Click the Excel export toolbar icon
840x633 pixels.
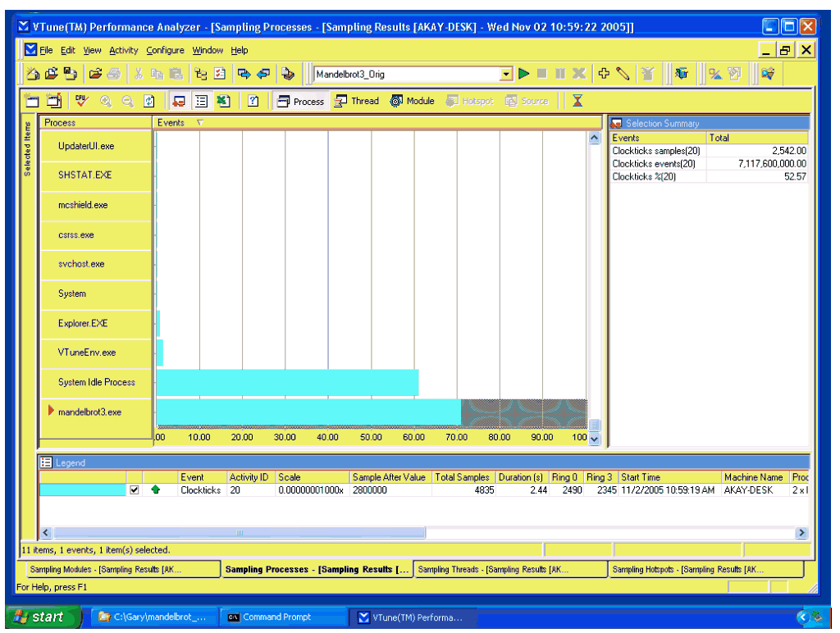pyautogui.click(x=222, y=101)
